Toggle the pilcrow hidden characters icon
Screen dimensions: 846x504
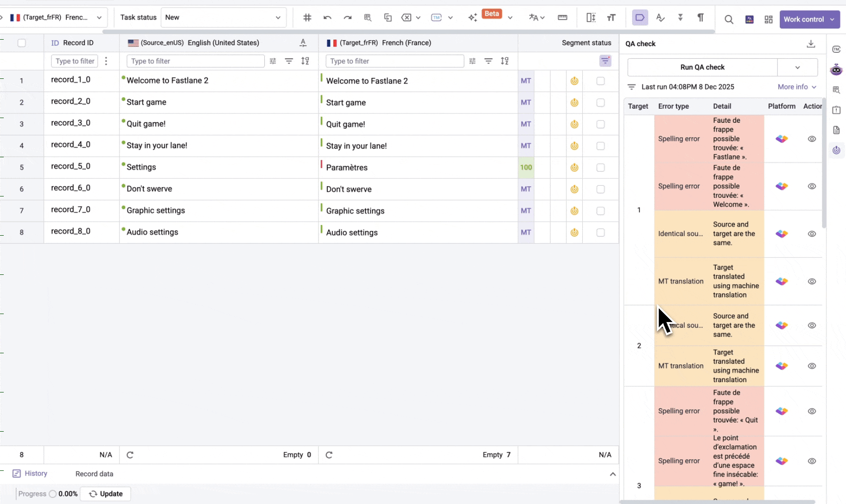point(700,18)
